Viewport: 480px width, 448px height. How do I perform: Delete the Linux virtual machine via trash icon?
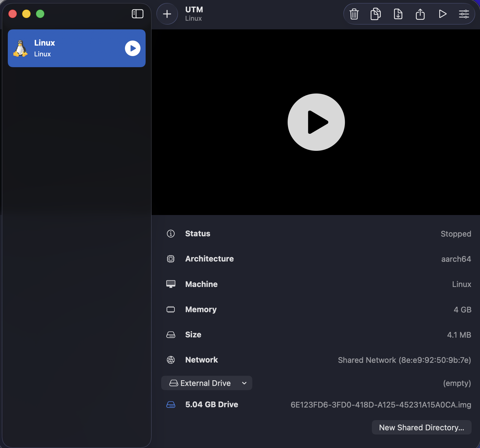tap(354, 14)
